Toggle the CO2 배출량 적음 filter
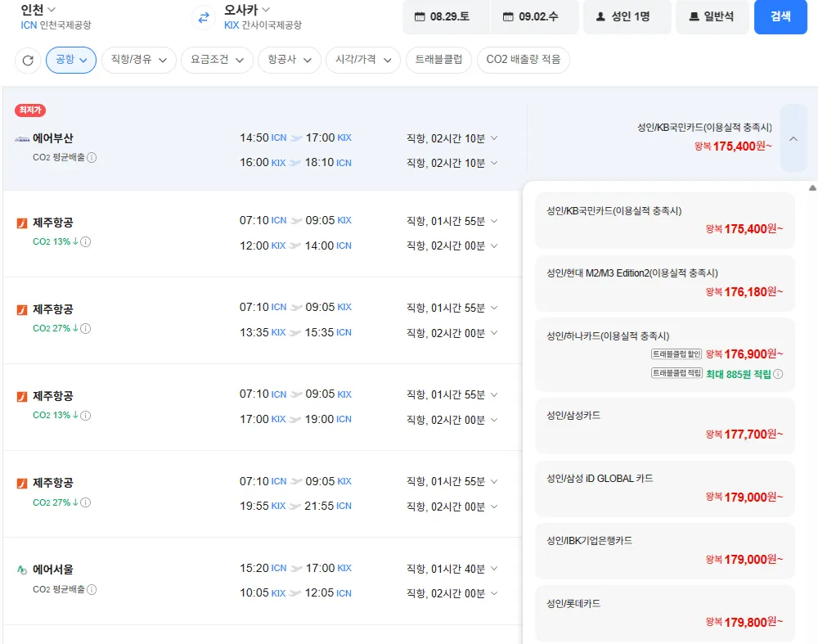This screenshot has width=818, height=644. point(524,60)
